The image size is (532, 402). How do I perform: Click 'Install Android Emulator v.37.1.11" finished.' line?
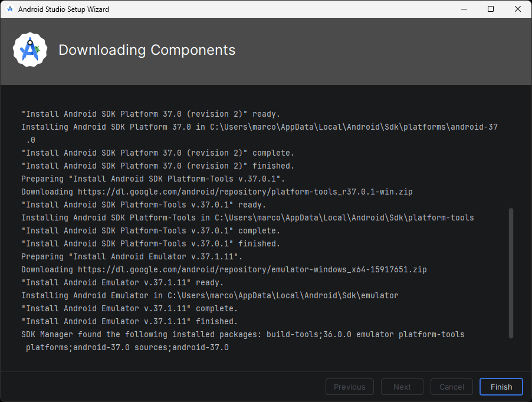[129, 321]
